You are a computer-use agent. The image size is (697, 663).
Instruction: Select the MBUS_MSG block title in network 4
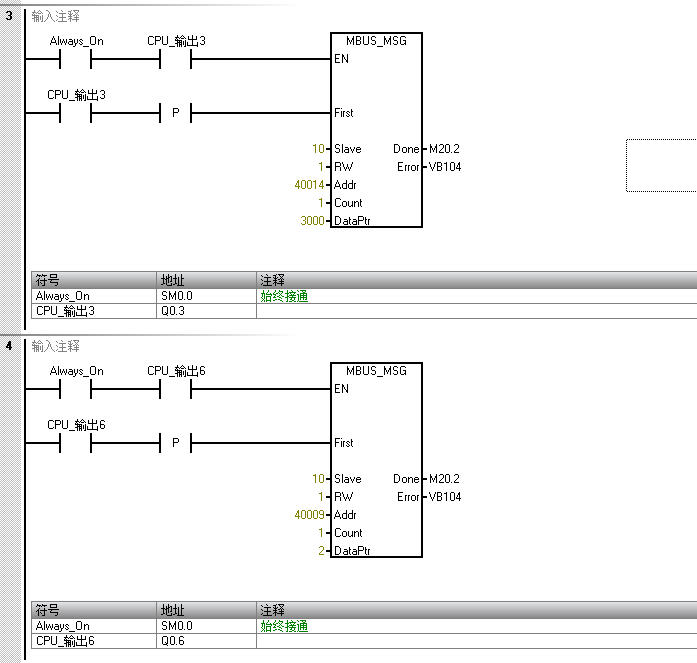(x=376, y=371)
